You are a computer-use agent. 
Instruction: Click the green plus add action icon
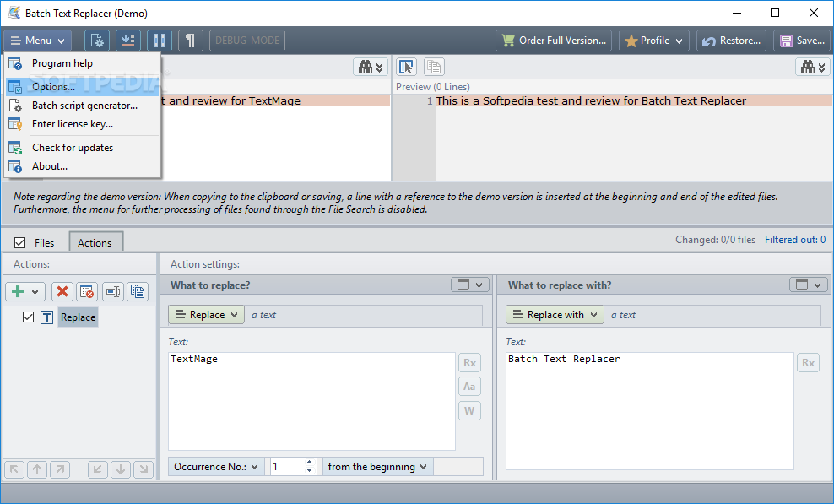tap(18, 291)
